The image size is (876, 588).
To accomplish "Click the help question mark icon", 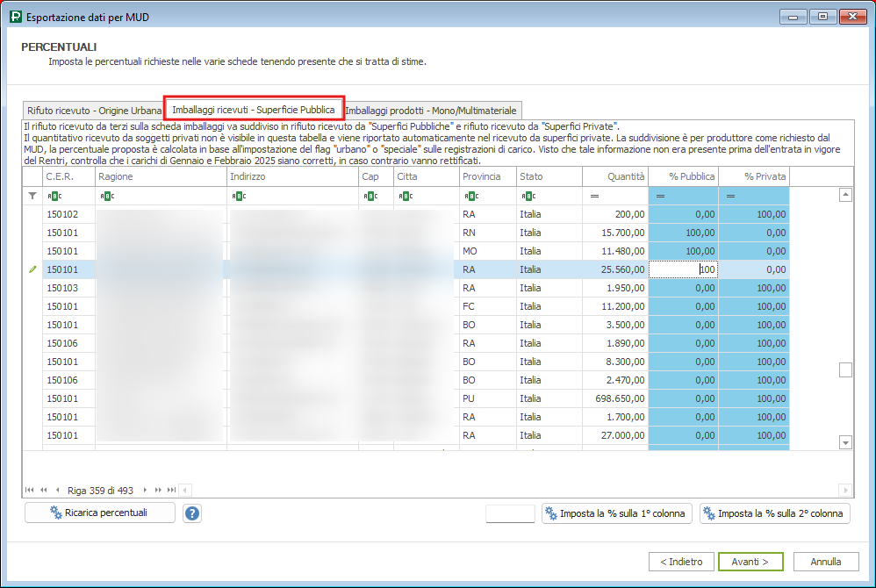I will 192,513.
